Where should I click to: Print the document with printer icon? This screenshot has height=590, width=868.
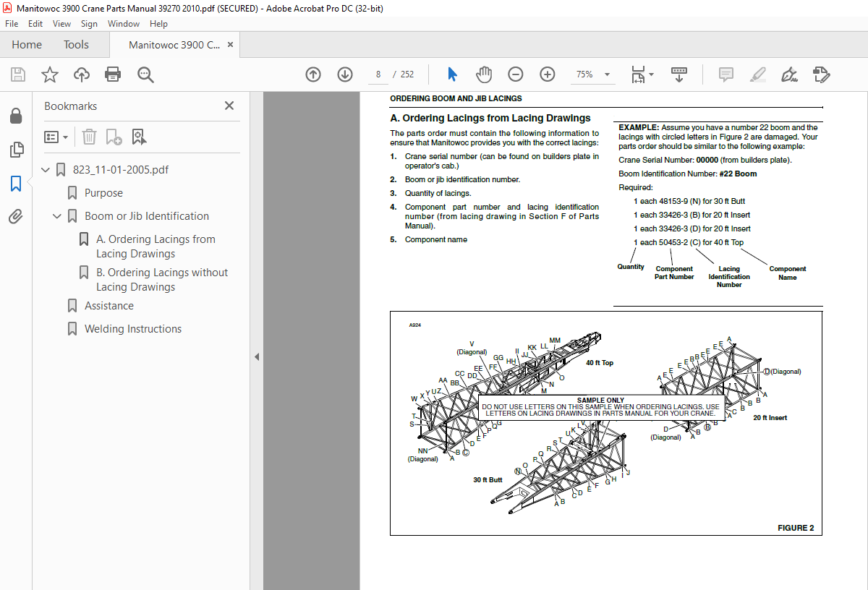[x=113, y=74]
